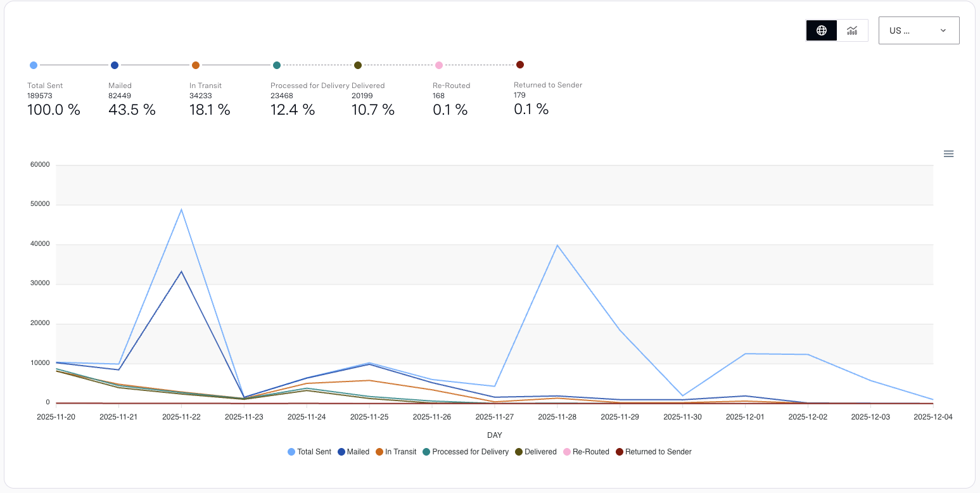Open the chart hamburger menu
This screenshot has height=493, width=980.
point(948,154)
